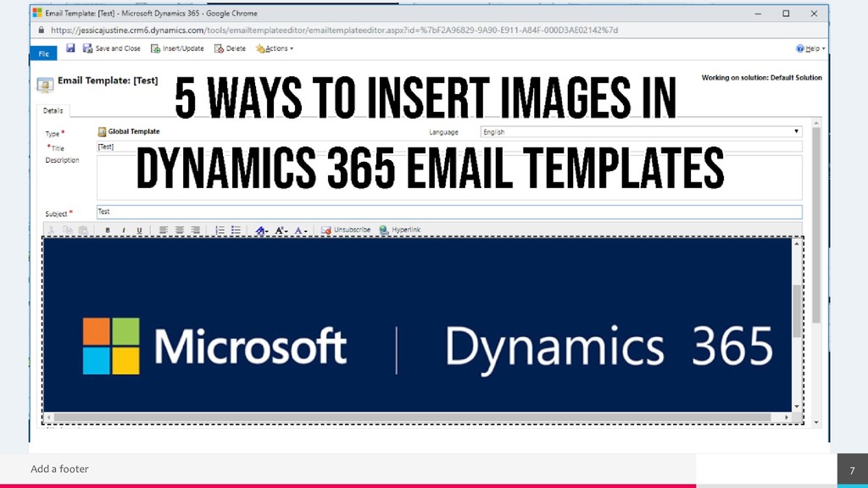868x488 pixels.
Task: Insert a Hyperlink
Action: [400, 230]
